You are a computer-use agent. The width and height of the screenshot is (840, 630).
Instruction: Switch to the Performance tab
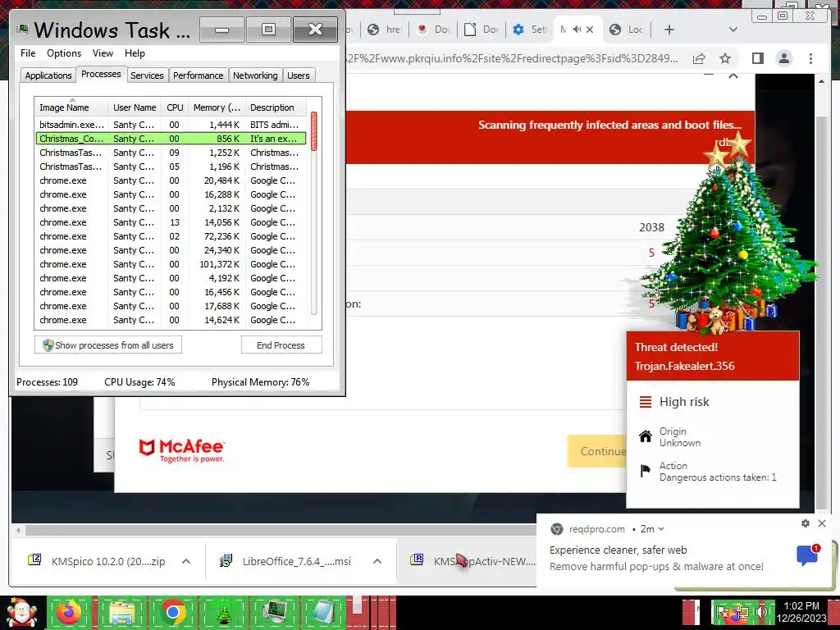(x=198, y=75)
